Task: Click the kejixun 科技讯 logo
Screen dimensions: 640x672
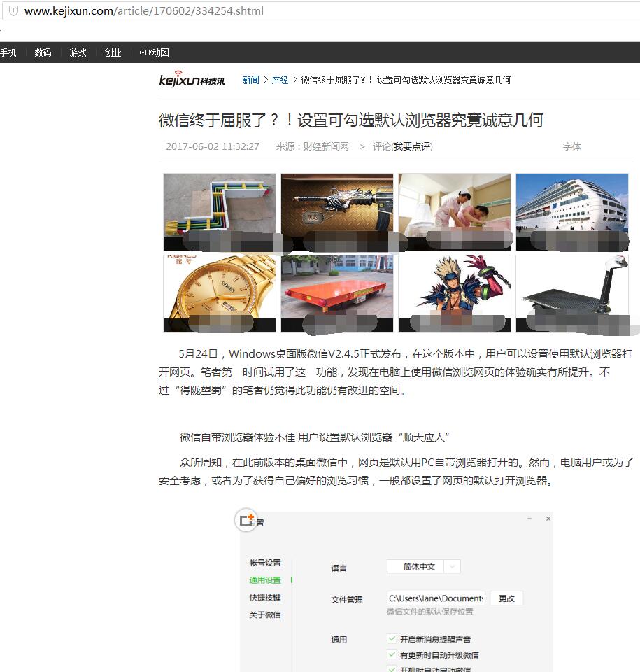Action: pyautogui.click(x=192, y=79)
